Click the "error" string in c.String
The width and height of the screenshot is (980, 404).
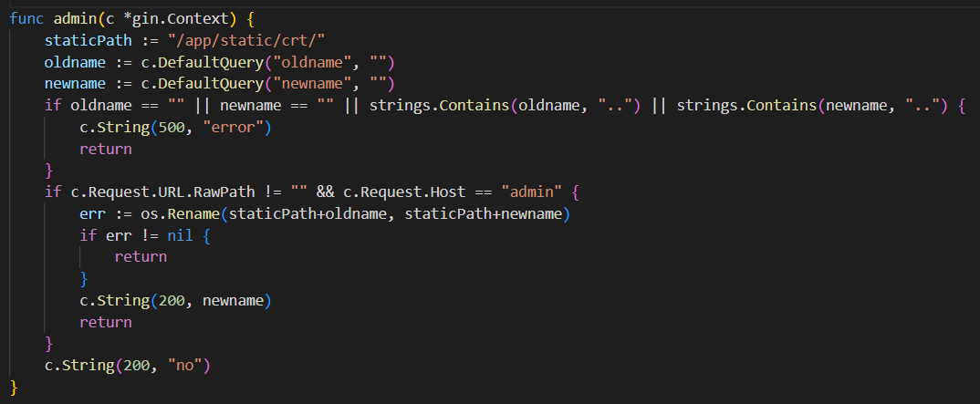(237, 128)
